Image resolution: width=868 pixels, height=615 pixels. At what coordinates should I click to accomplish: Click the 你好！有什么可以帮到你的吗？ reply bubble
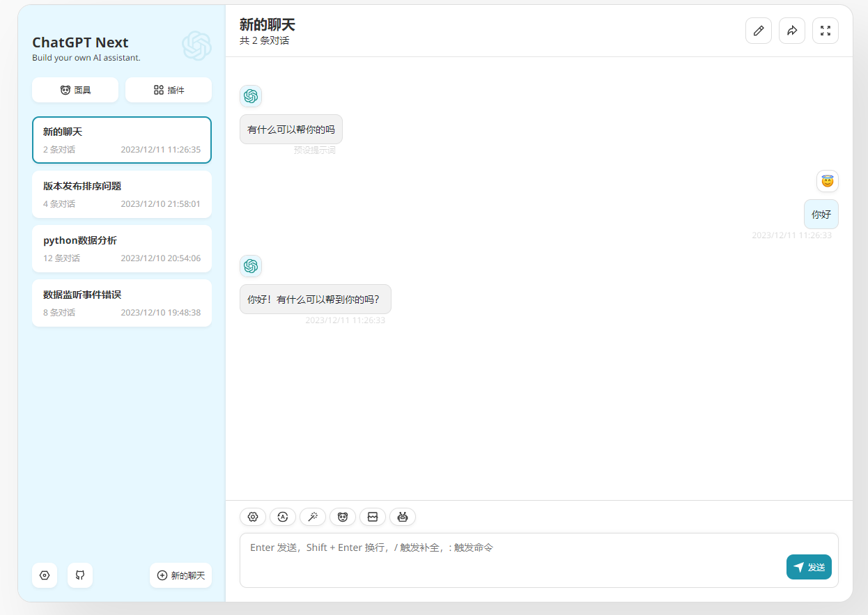click(316, 299)
